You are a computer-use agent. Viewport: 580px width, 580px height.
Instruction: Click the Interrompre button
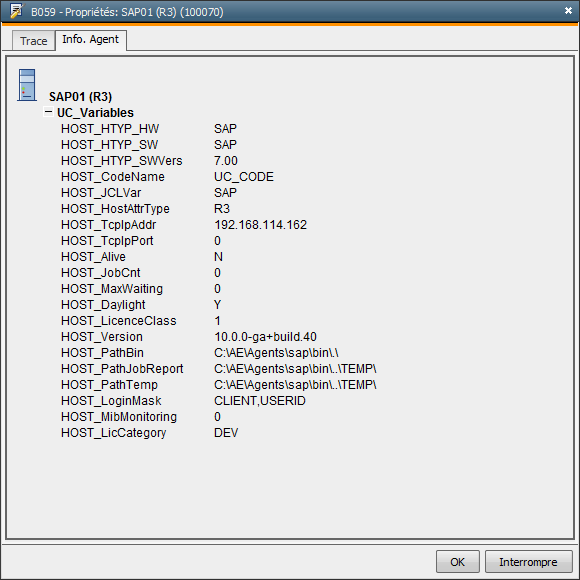click(528, 562)
